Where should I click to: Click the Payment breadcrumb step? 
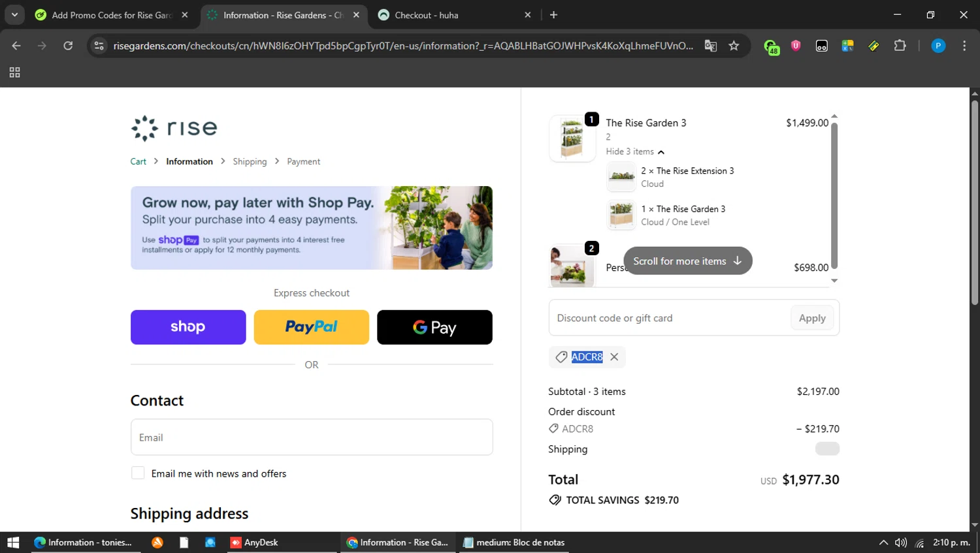click(x=303, y=161)
